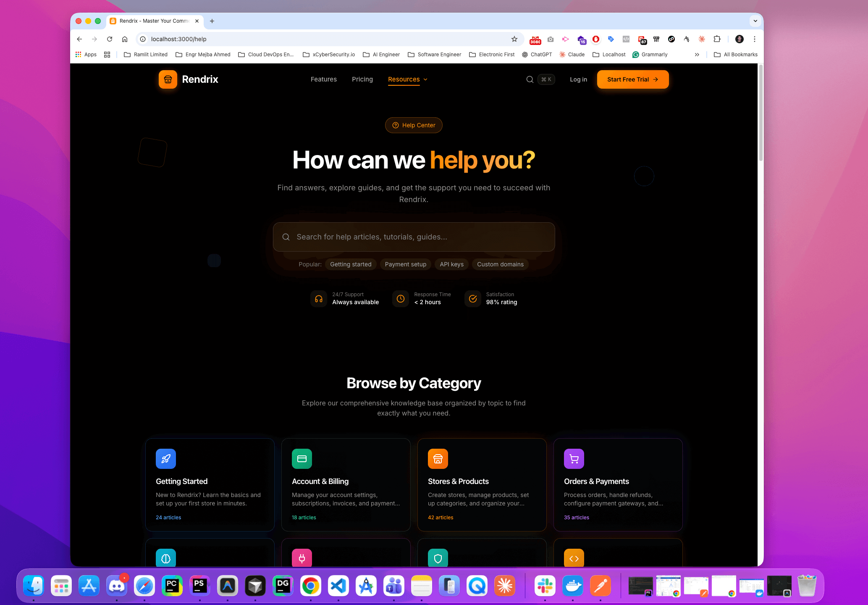Click the Rendrix storefront logo icon
Screen dimensions: 868x605
click(168, 79)
